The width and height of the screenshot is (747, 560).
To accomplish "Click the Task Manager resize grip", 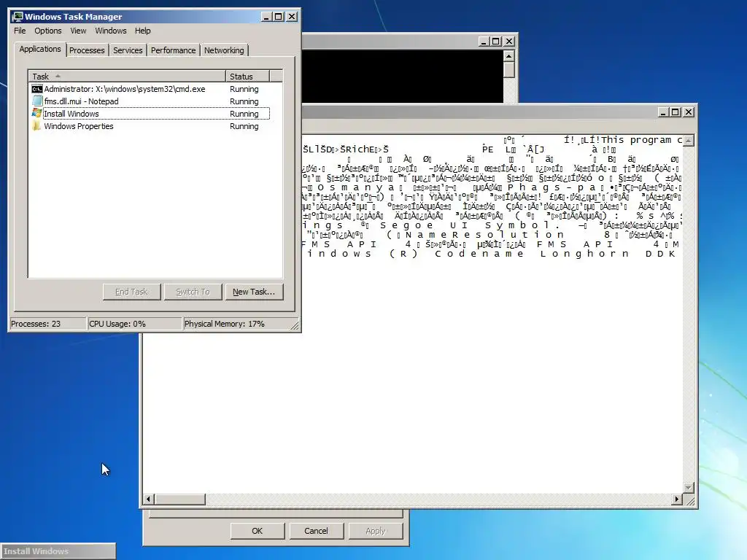I will click(x=295, y=326).
